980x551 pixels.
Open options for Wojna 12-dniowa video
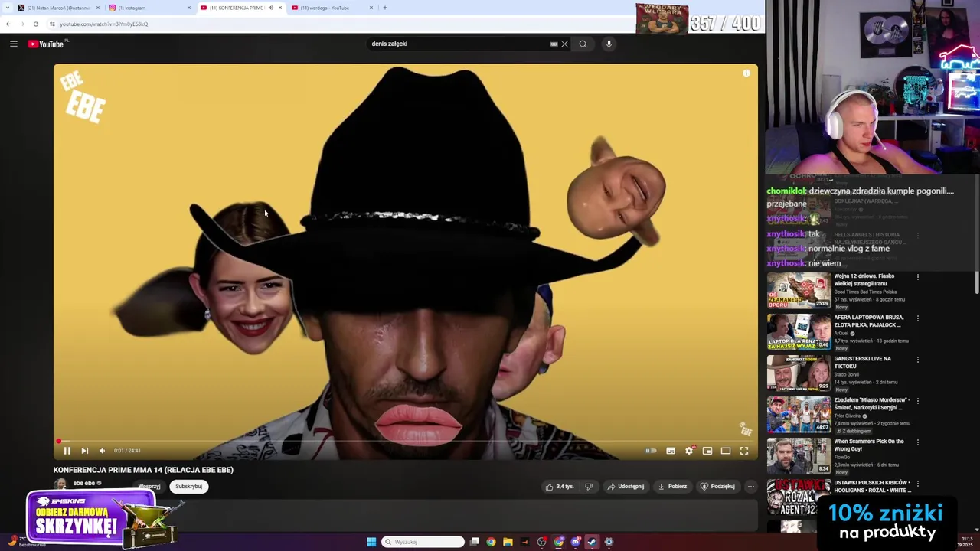point(918,277)
